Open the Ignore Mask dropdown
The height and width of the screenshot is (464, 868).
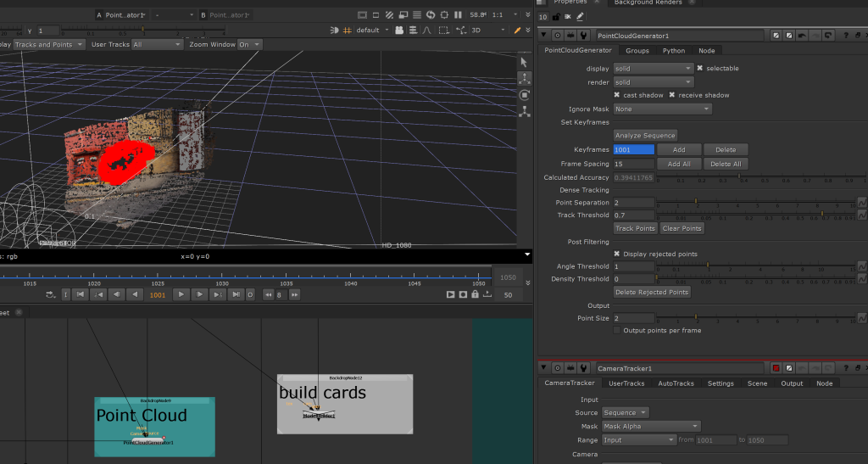662,109
